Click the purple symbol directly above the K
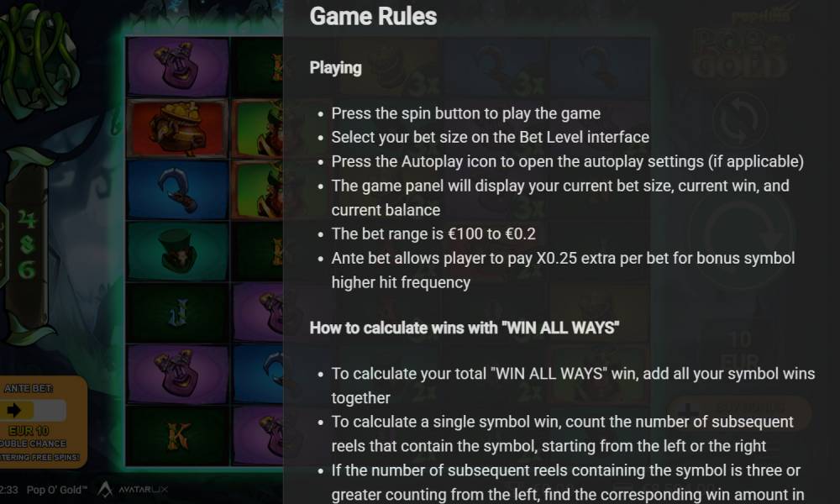The width and height of the screenshot is (840, 504). 177,374
